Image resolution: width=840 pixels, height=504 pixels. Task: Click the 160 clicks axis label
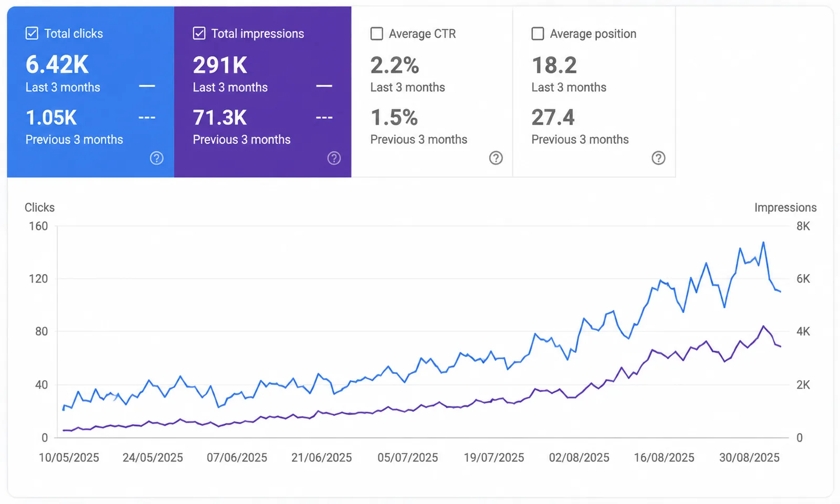pos(38,226)
